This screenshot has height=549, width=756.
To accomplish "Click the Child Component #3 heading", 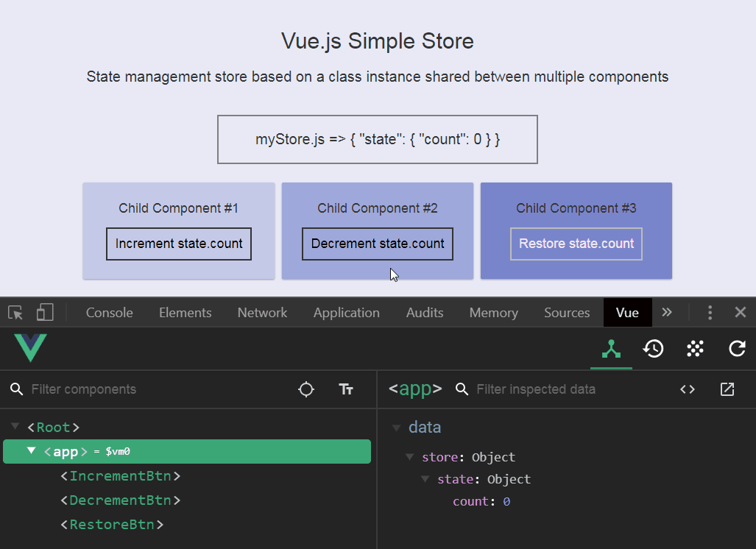I will click(576, 208).
